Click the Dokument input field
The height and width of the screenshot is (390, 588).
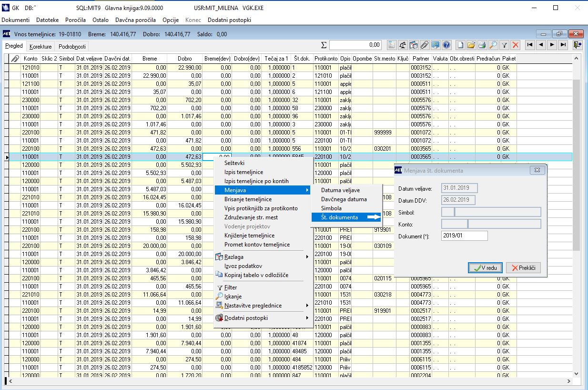click(464, 236)
